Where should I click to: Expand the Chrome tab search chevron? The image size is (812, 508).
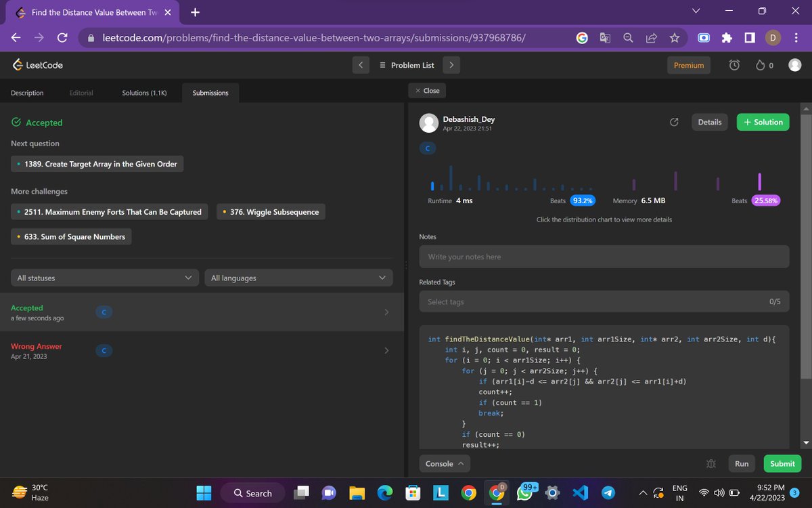point(696,11)
